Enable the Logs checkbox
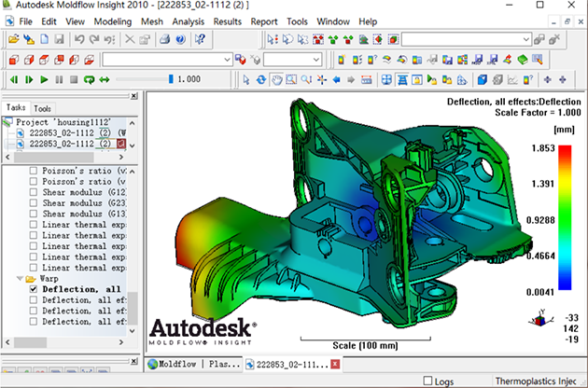Screen dimensions: 588x388 click(x=427, y=381)
